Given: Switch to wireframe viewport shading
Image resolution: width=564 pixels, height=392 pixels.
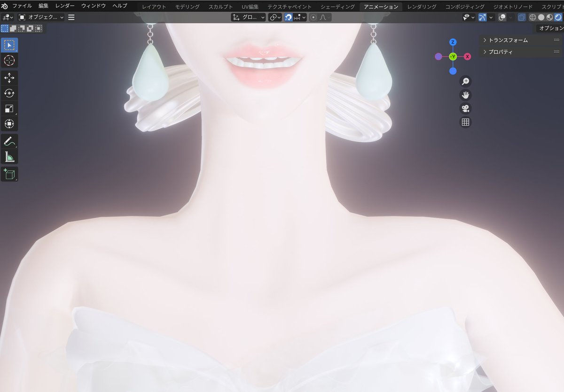Looking at the screenshot, I should point(533,17).
